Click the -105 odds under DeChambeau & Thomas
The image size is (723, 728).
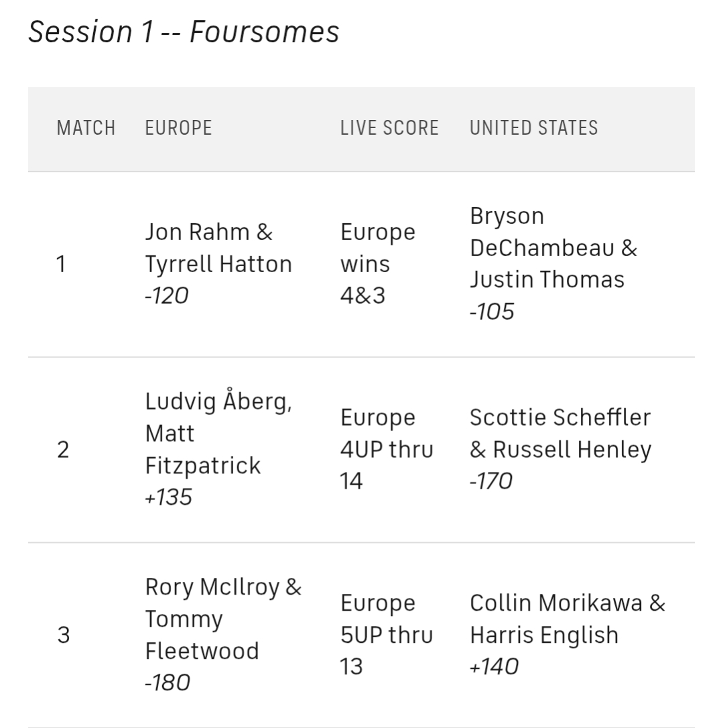(492, 312)
